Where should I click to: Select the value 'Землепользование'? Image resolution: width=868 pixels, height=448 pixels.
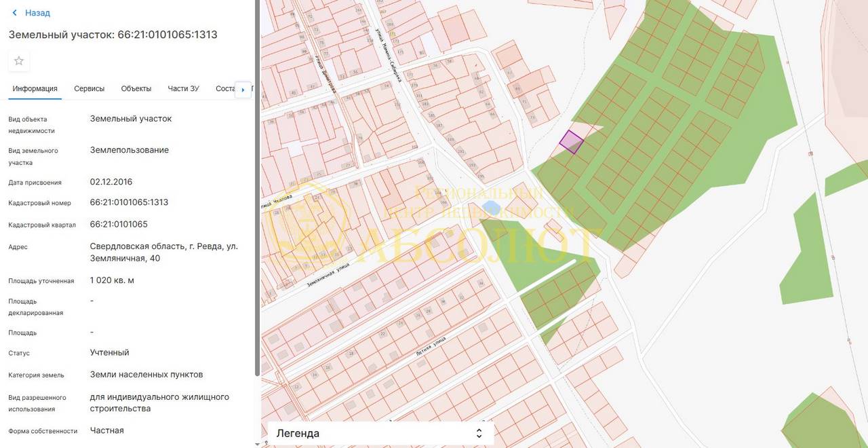(x=130, y=150)
